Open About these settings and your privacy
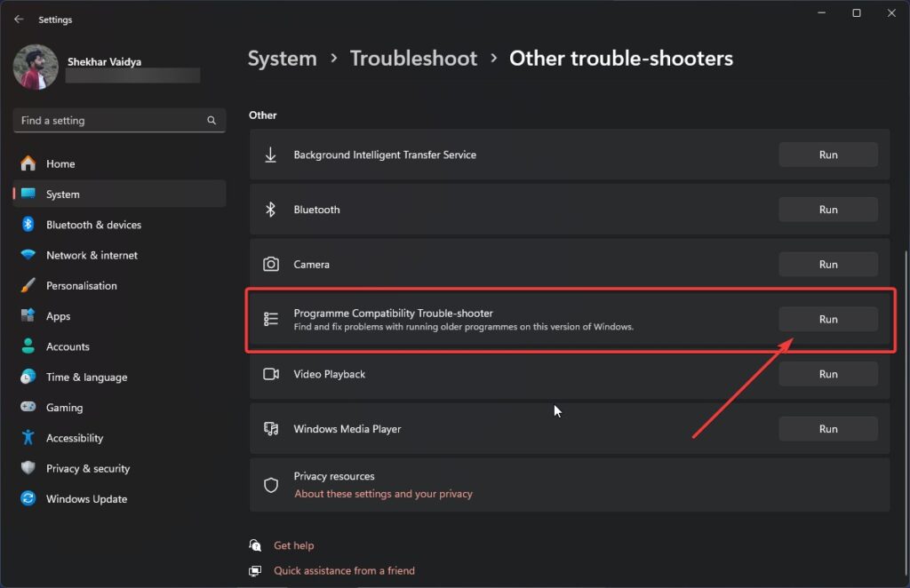910x588 pixels. (383, 494)
